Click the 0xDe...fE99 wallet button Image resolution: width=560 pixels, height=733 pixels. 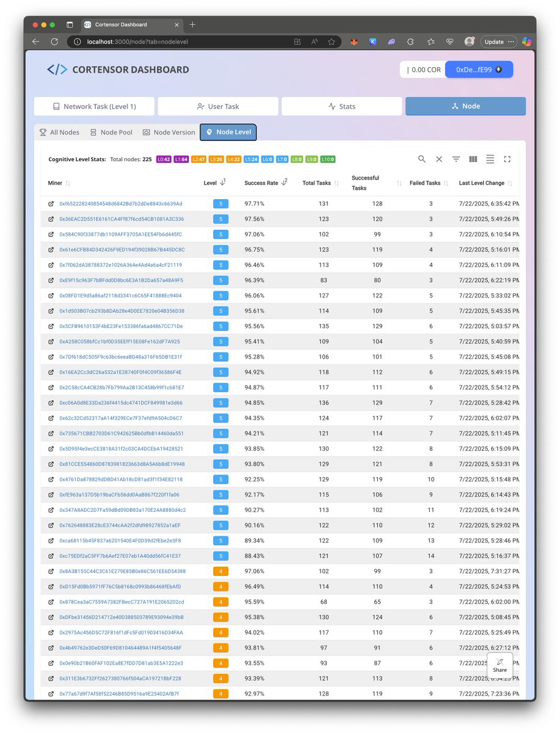(479, 70)
